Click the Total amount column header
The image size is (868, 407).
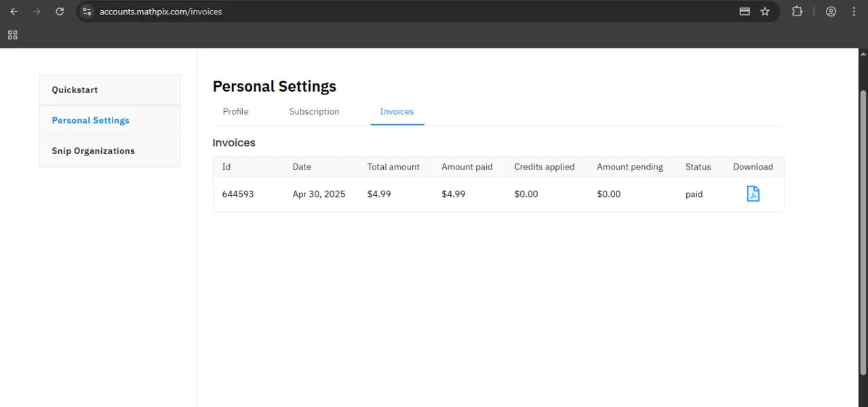(x=393, y=167)
